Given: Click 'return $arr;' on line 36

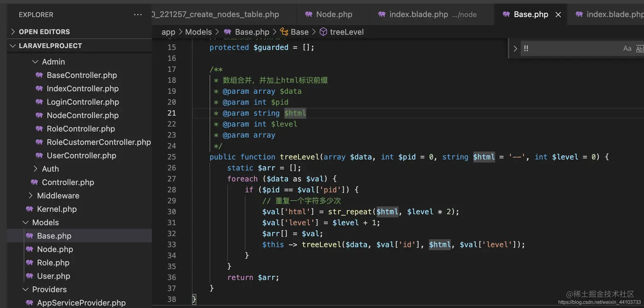Looking at the screenshot, I should [x=253, y=278].
